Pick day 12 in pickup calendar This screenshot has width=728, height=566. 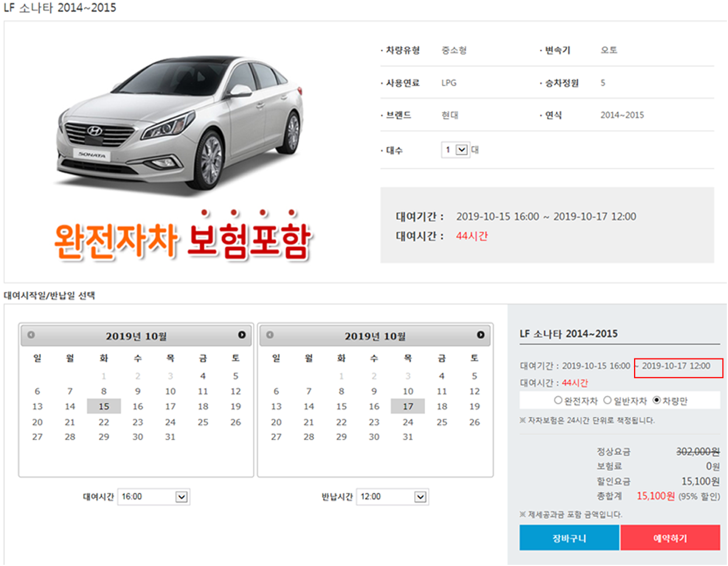pos(236,391)
